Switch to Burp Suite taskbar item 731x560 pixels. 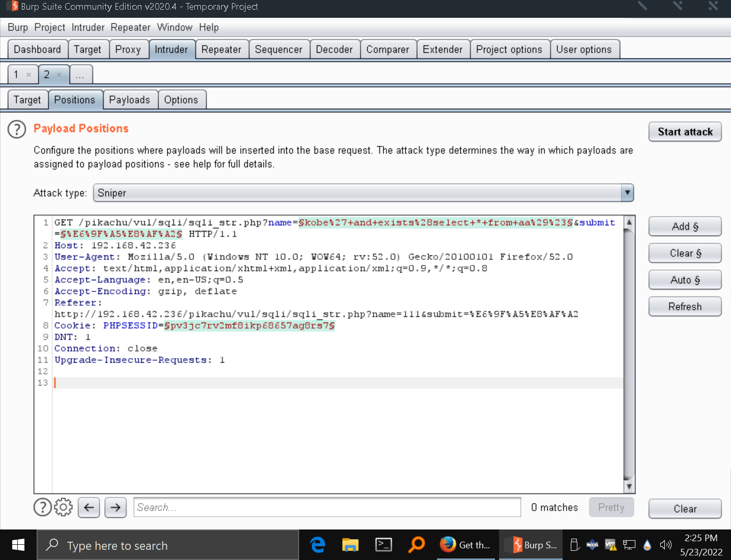tap(532, 545)
